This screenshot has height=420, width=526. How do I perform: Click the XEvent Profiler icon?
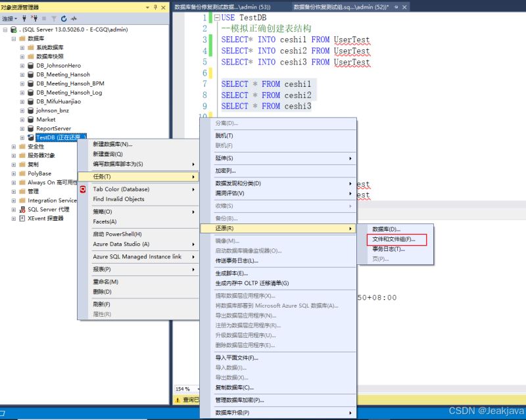pyautogui.click(x=22, y=218)
